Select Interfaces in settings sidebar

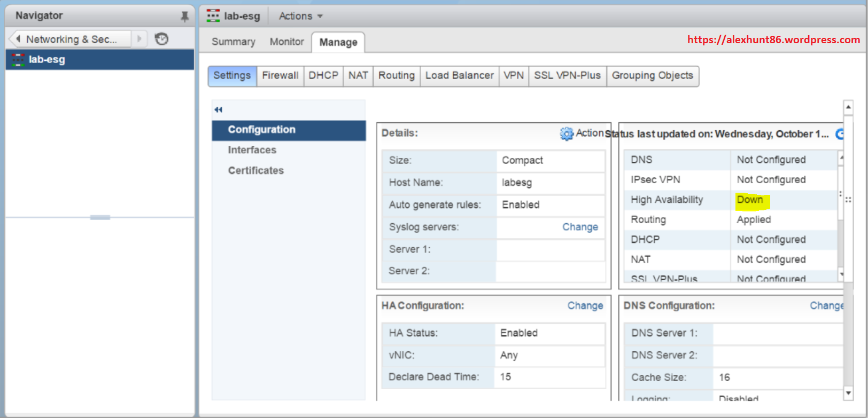(252, 150)
